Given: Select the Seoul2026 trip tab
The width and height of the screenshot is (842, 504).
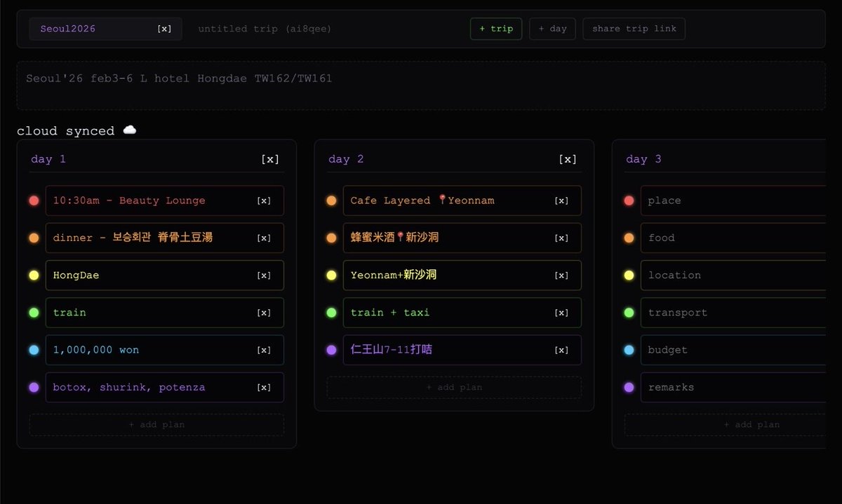Looking at the screenshot, I should (x=105, y=29).
